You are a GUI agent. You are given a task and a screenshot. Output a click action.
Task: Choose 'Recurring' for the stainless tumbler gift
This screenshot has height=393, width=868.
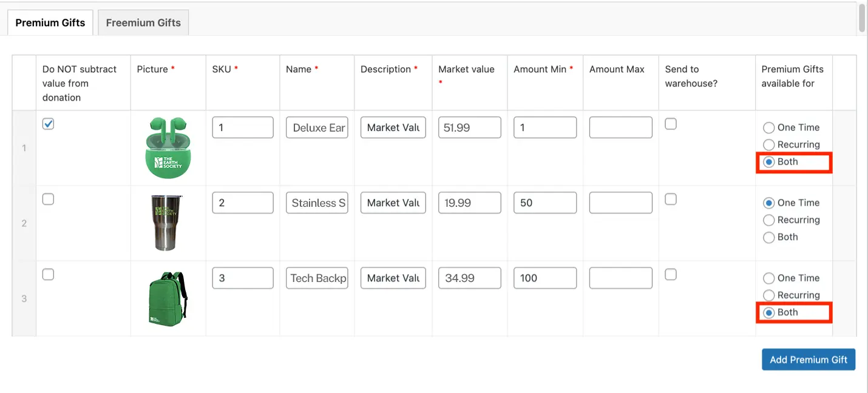point(769,220)
